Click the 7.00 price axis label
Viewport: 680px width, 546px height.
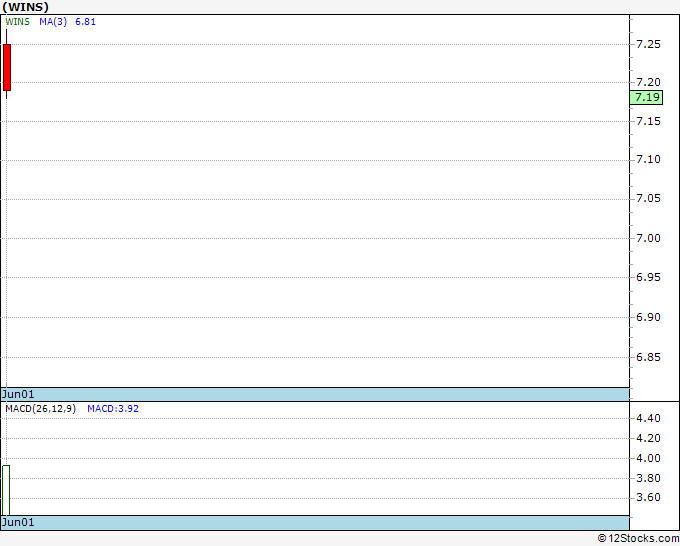(x=648, y=238)
